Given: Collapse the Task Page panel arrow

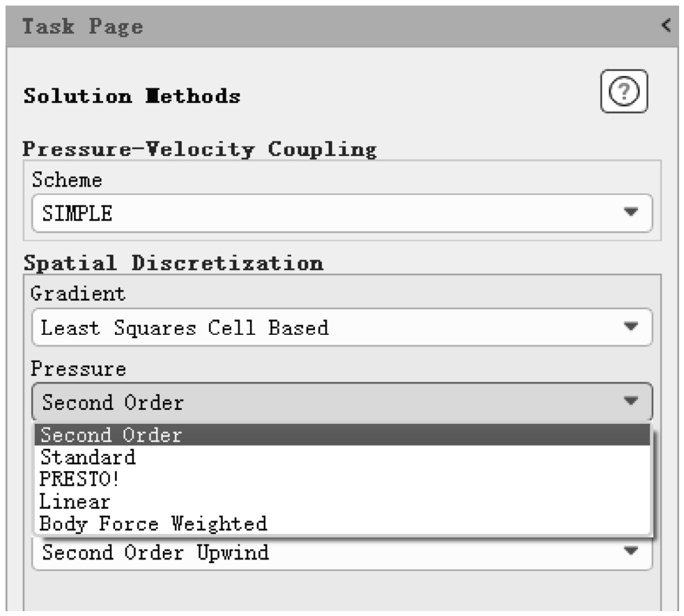Looking at the screenshot, I should 666,26.
